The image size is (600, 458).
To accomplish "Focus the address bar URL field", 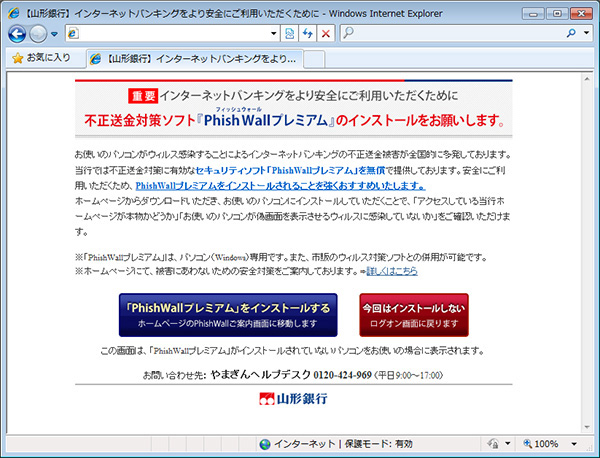I will [174, 33].
